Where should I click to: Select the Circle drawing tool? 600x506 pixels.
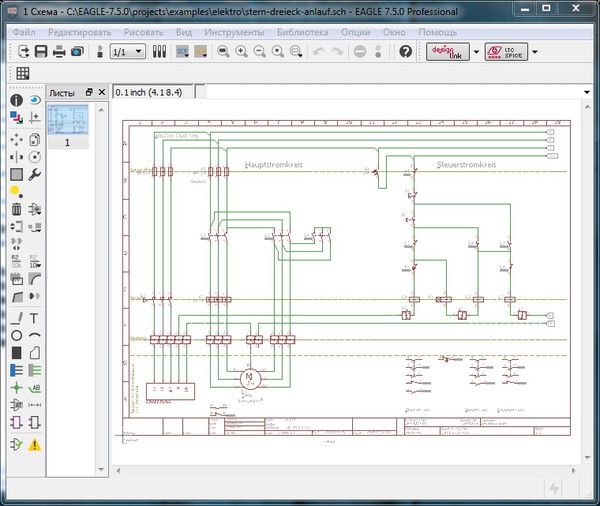(16, 335)
